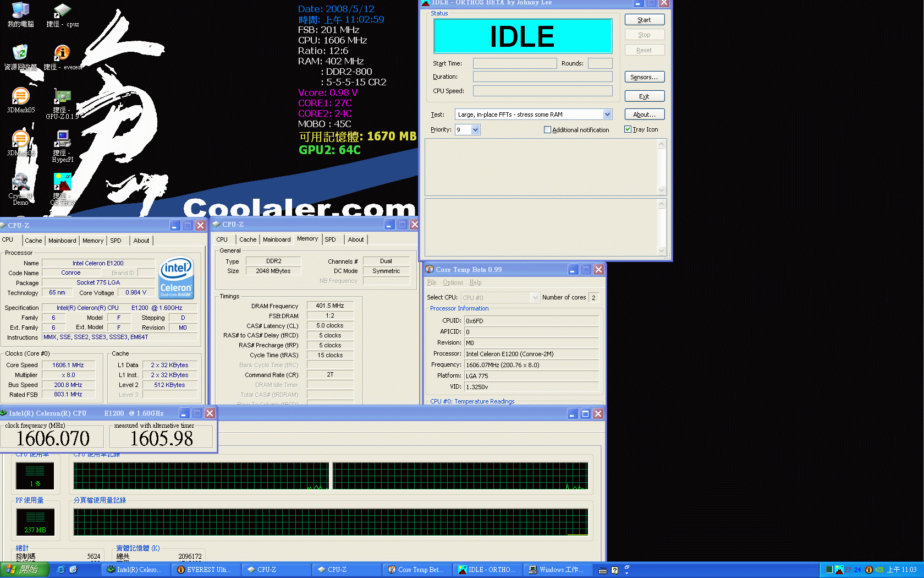
Task: Click the ORTHOS Sensors... button
Action: point(645,77)
